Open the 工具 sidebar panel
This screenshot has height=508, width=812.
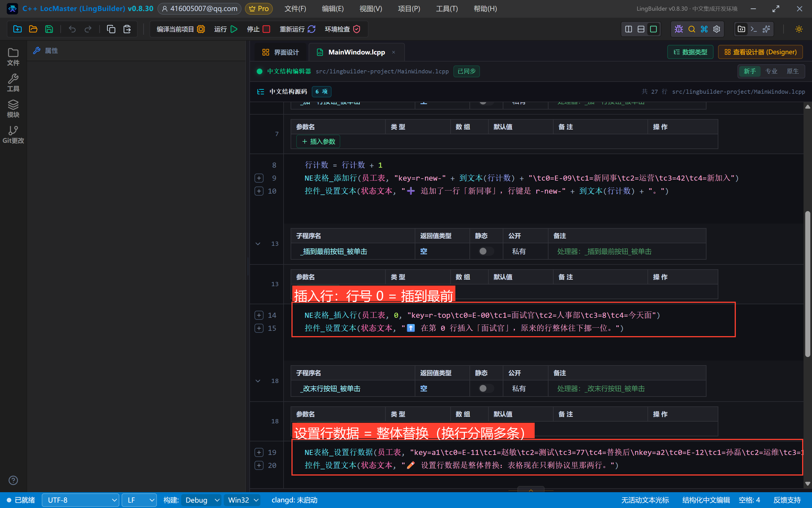coord(13,83)
